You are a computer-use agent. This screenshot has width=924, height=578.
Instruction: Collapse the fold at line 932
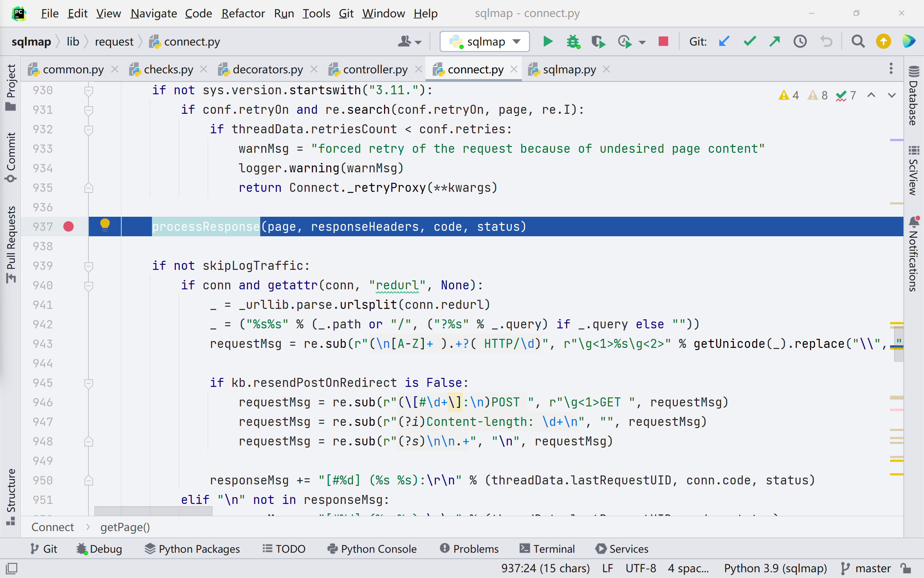coord(88,130)
